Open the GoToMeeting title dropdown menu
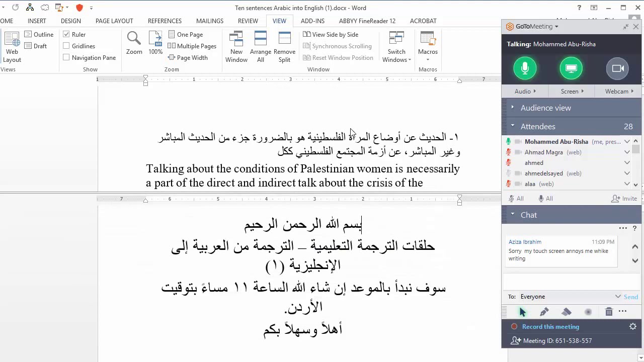Screen dimensions: 644x362 pos(556,27)
